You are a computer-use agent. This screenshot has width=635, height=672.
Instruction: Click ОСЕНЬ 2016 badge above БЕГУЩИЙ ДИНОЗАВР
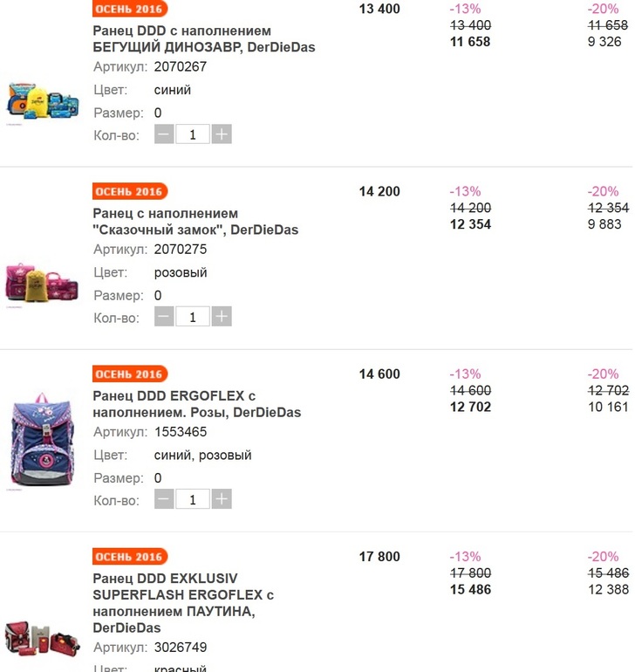click(x=129, y=9)
